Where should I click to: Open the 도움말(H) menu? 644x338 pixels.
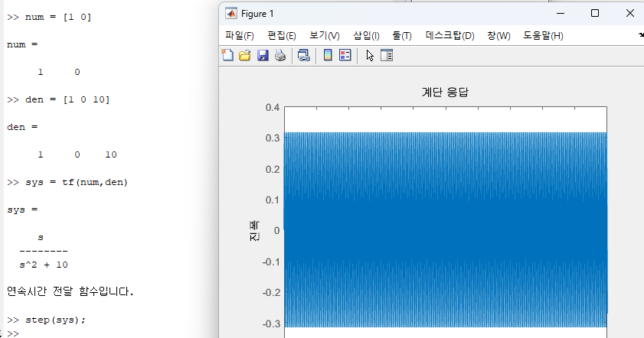pos(543,36)
